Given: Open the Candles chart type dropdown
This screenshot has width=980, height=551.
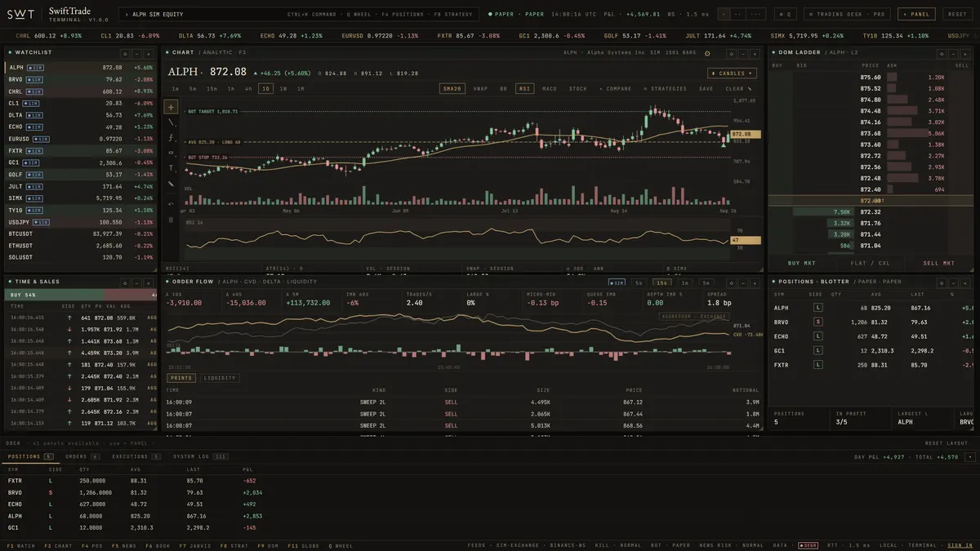Looking at the screenshot, I should coord(732,73).
